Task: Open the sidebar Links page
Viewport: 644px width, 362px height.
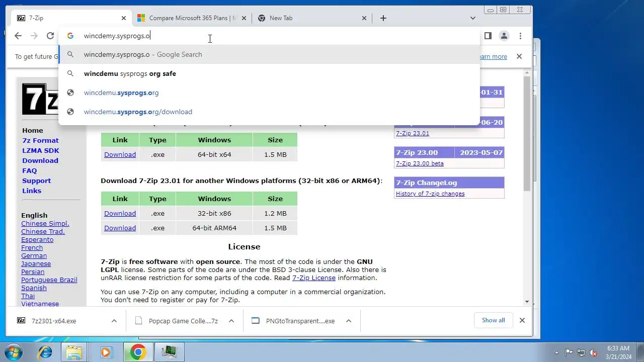Action: point(32,191)
